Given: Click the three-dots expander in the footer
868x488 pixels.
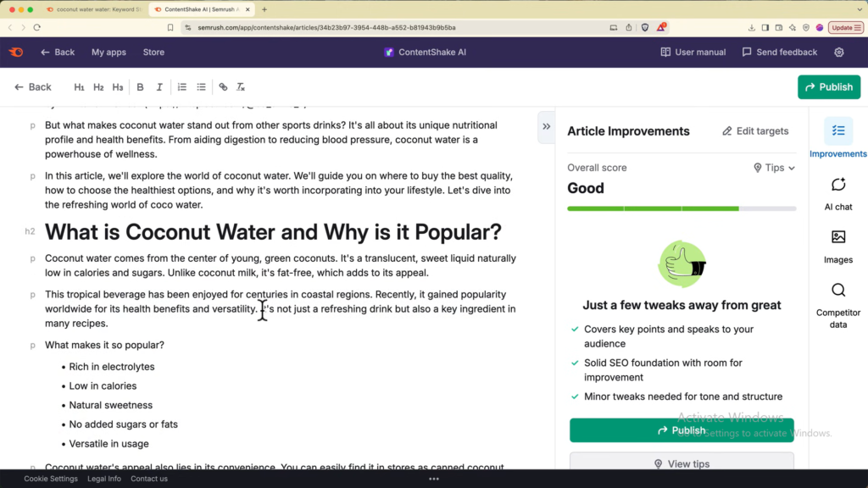Looking at the screenshot, I should 434,479.
